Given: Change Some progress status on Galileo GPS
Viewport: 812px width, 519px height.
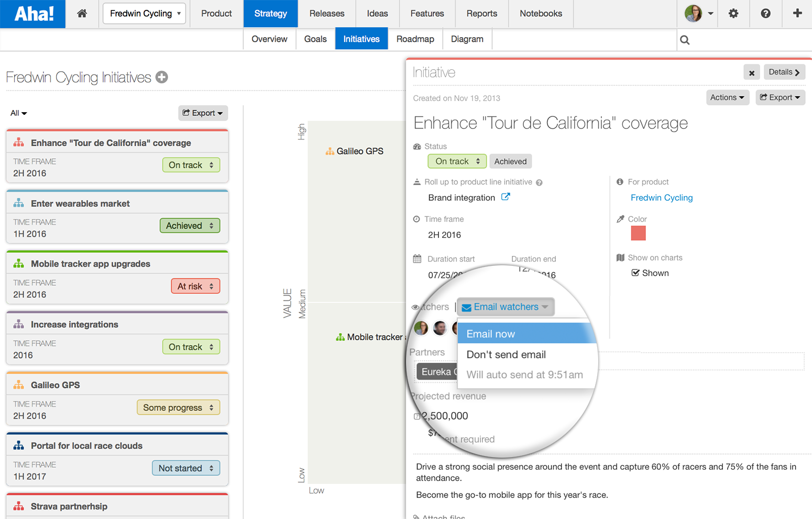Looking at the screenshot, I should [x=178, y=407].
